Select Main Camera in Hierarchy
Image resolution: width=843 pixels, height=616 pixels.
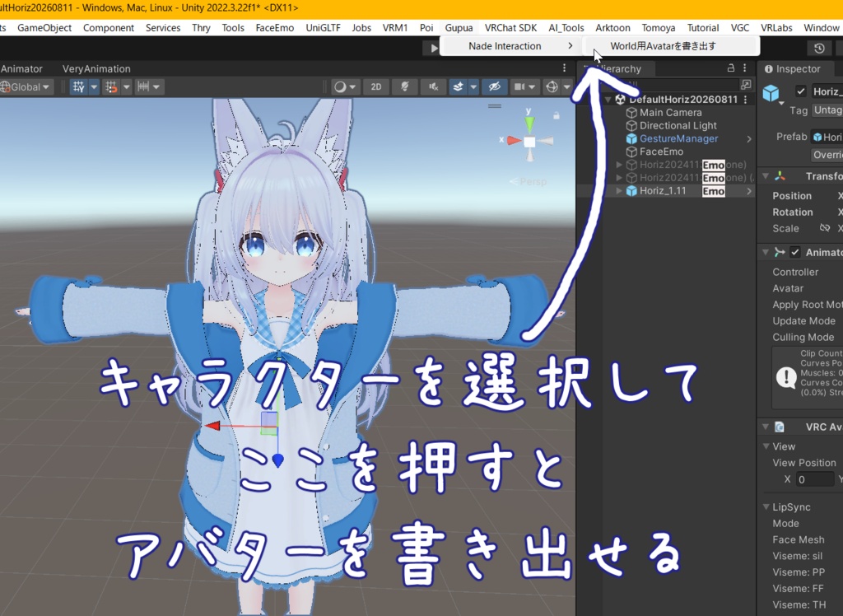click(670, 113)
